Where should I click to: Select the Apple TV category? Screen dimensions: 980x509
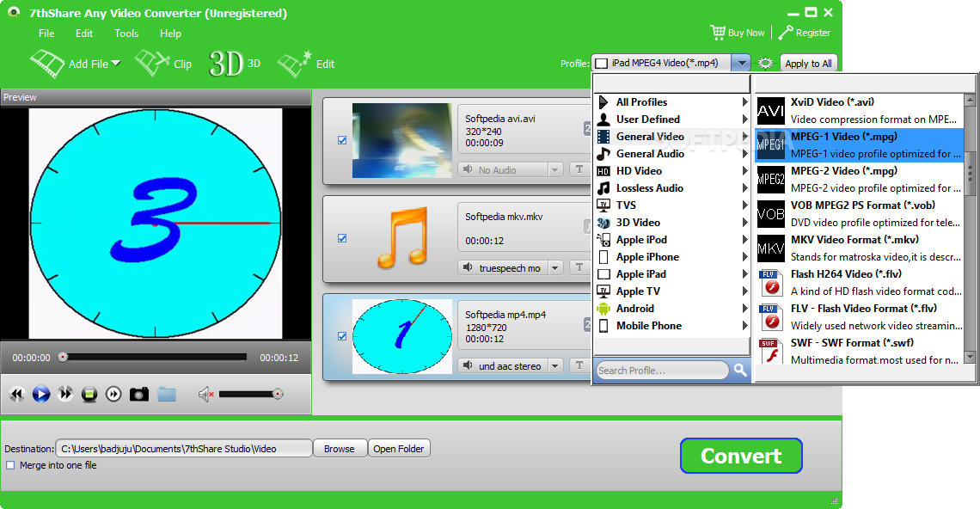coord(672,291)
